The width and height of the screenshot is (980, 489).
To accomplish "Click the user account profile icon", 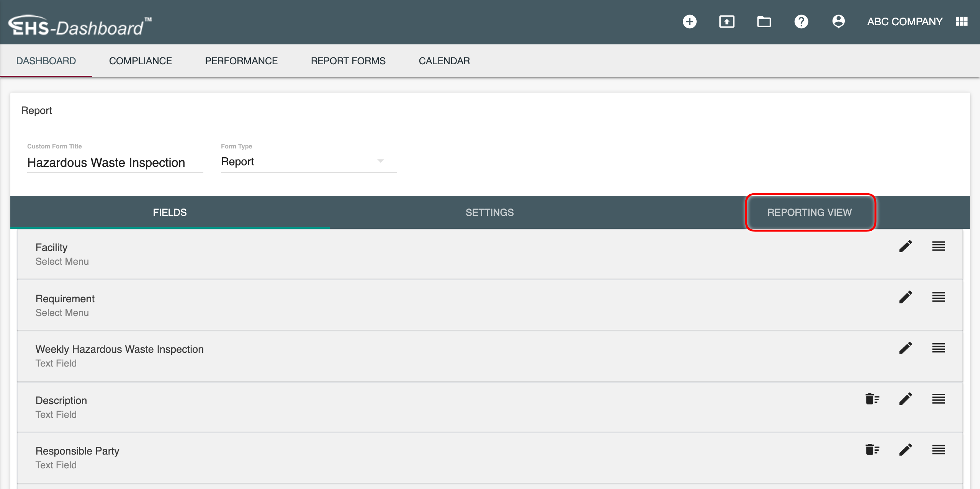I will tap(838, 22).
